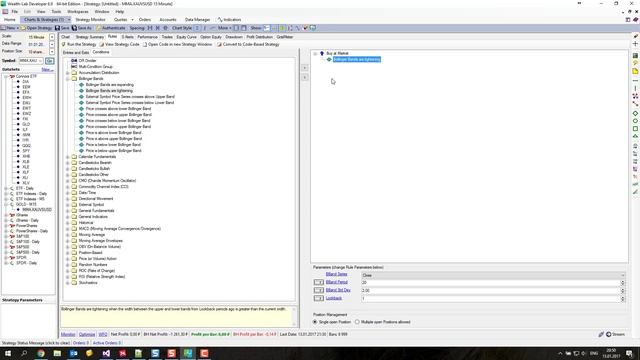Switch to the Equity Curve tab
This screenshot has width=640, height=360.
pos(187,37)
